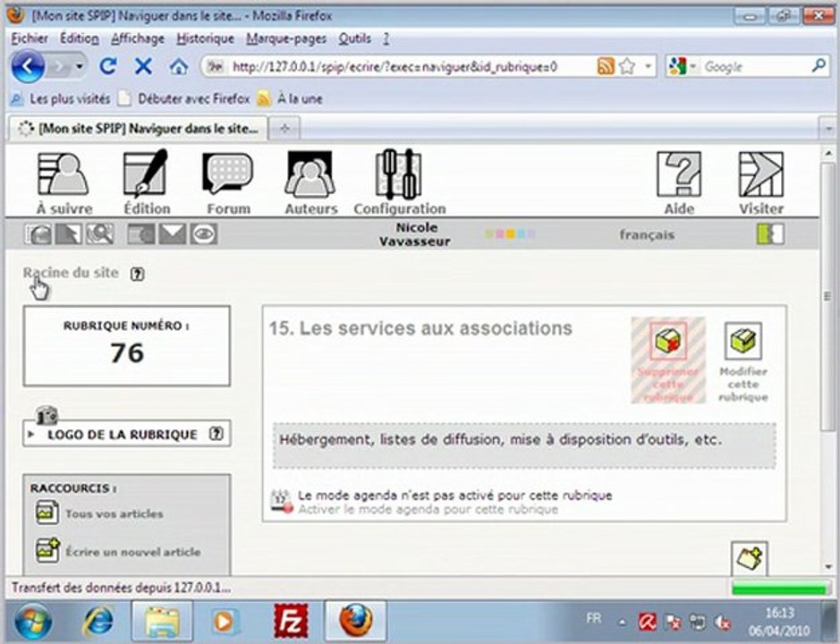This screenshot has height=644, width=840.
Task: Click the home page icon
Action: click(179, 67)
